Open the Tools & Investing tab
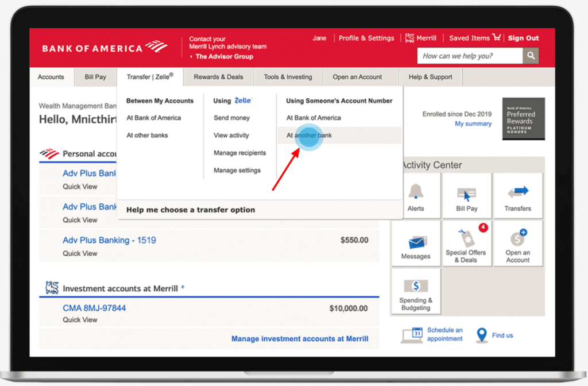This screenshot has height=386, width=588. [288, 77]
